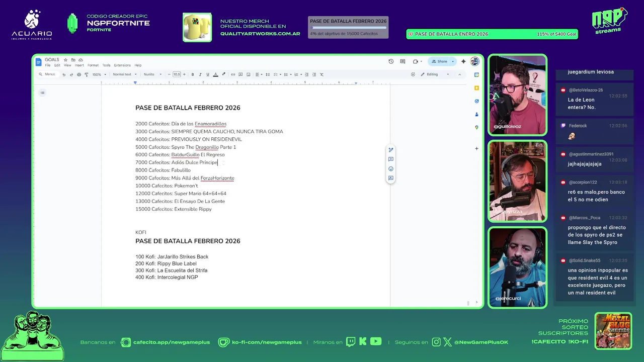Open Google Calendar side panel
This screenshot has height=362, width=644.
click(476, 74)
